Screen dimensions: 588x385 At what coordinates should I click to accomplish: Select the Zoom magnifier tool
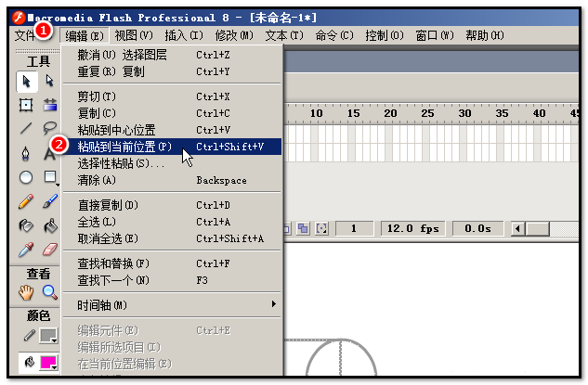pos(50,292)
